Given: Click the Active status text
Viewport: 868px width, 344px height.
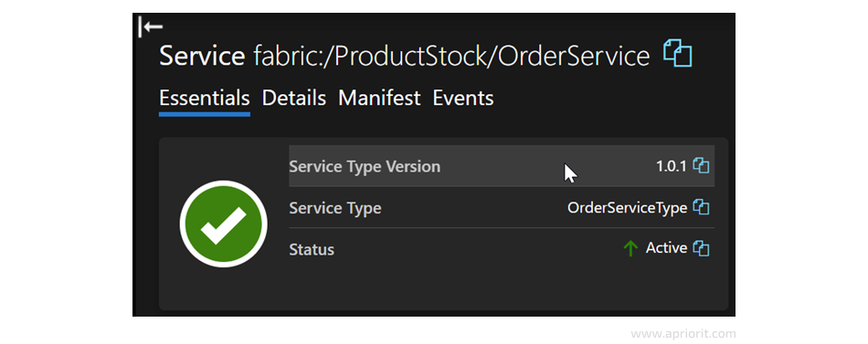Looking at the screenshot, I should pyautogui.click(x=666, y=248).
